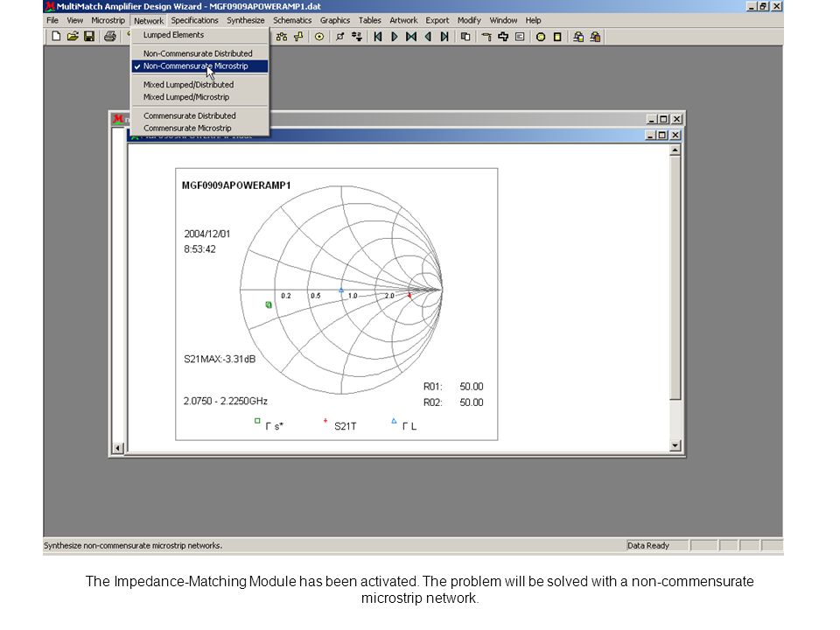Open the Microstrip menu
Image resolution: width=840 pixels, height=630 pixels.
[x=108, y=20]
